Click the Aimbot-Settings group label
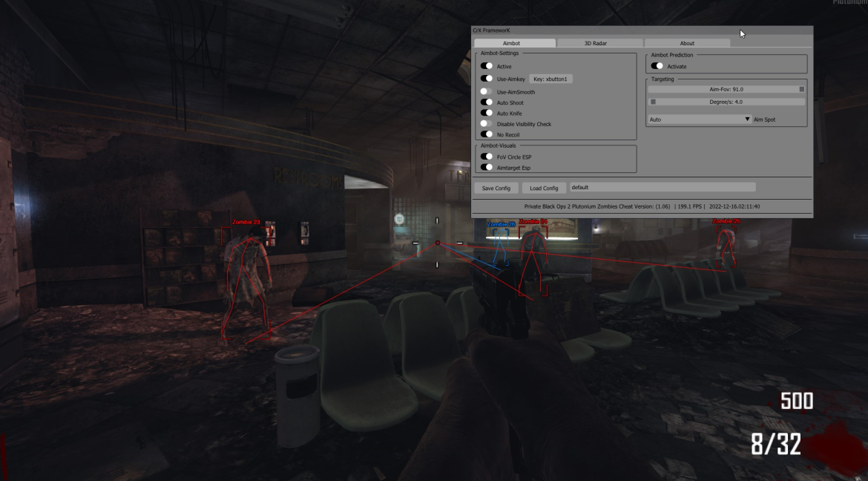This screenshot has height=481, width=868. [500, 53]
